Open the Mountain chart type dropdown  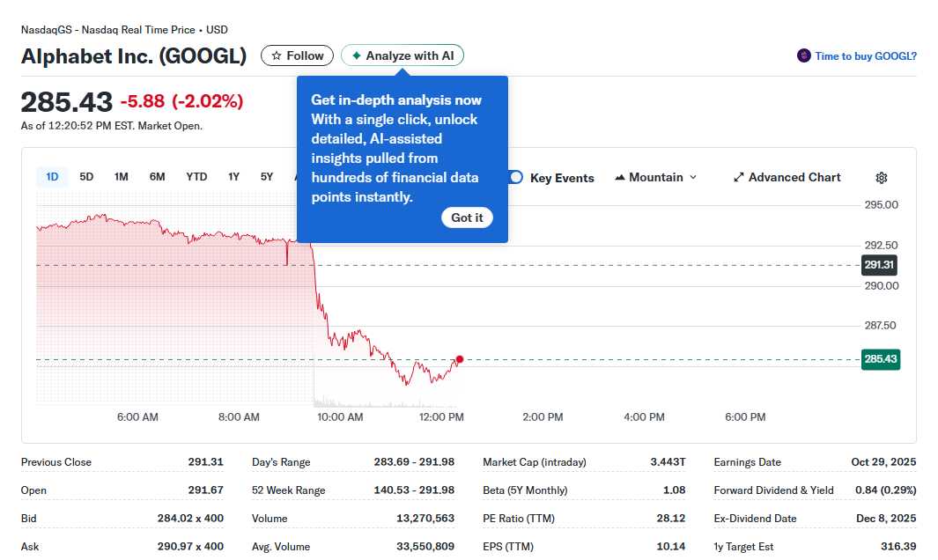click(655, 177)
